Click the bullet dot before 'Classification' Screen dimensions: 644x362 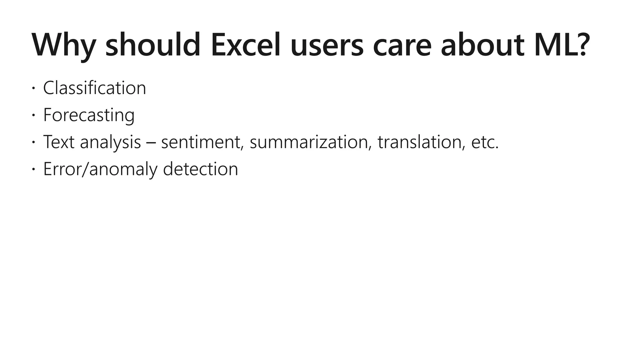pyautogui.click(x=33, y=88)
